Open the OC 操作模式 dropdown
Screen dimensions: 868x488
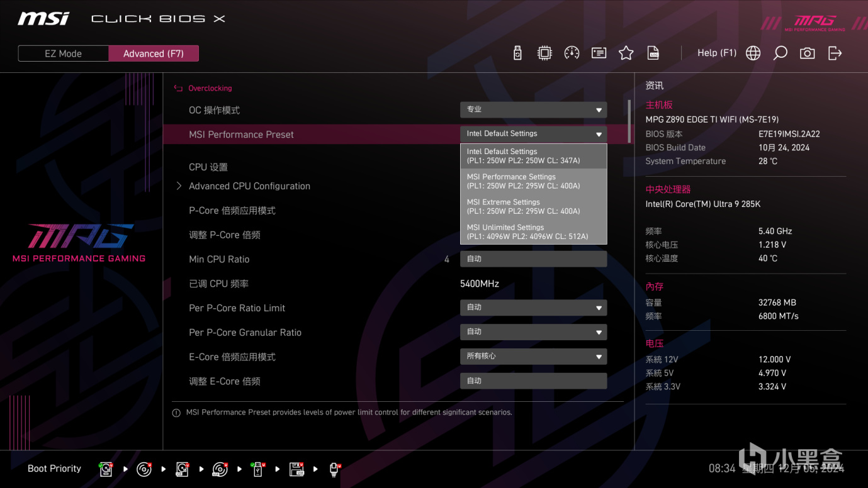click(534, 109)
